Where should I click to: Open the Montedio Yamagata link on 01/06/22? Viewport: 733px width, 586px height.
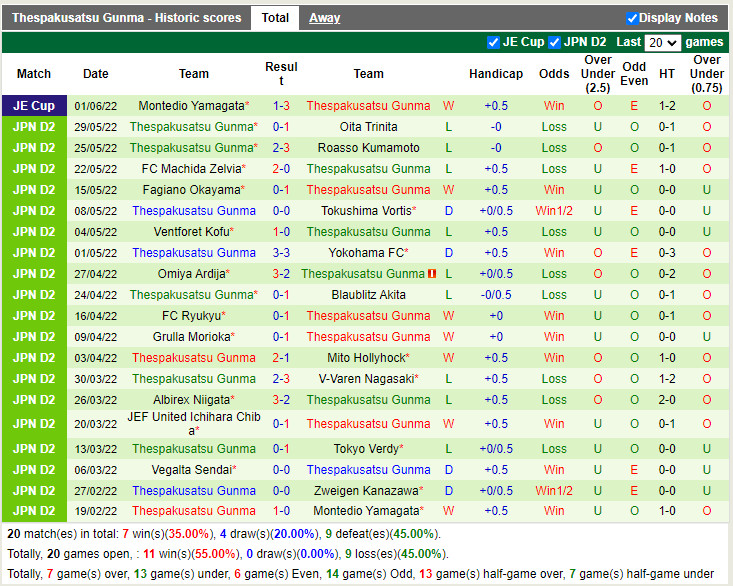point(191,106)
